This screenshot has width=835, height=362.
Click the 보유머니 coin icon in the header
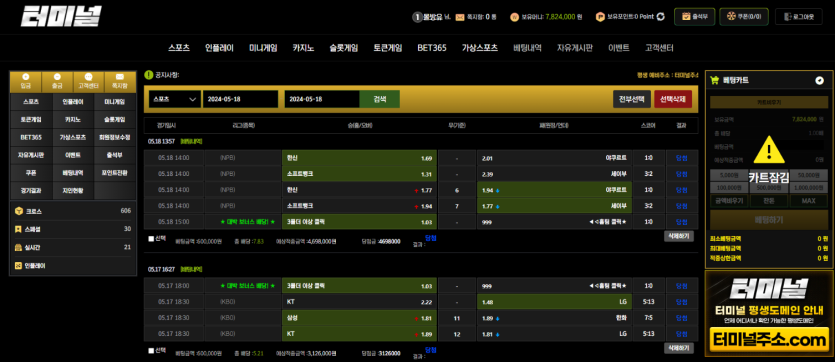[x=514, y=17]
